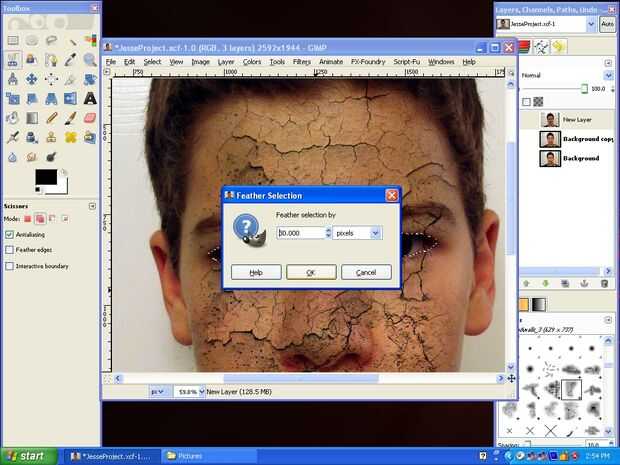Viewport: 620px width, 465px height.
Task: Select the Select by Color tool
Action: pos(90,40)
